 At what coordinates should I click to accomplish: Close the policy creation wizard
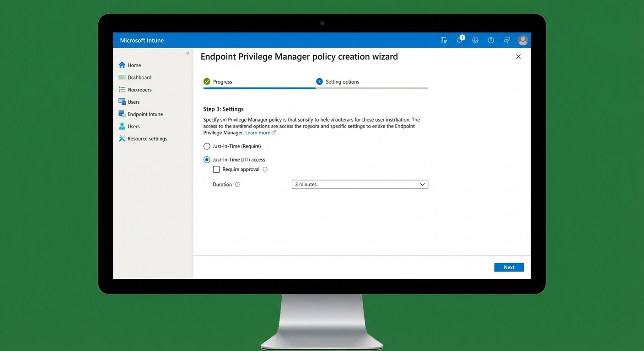tap(518, 57)
